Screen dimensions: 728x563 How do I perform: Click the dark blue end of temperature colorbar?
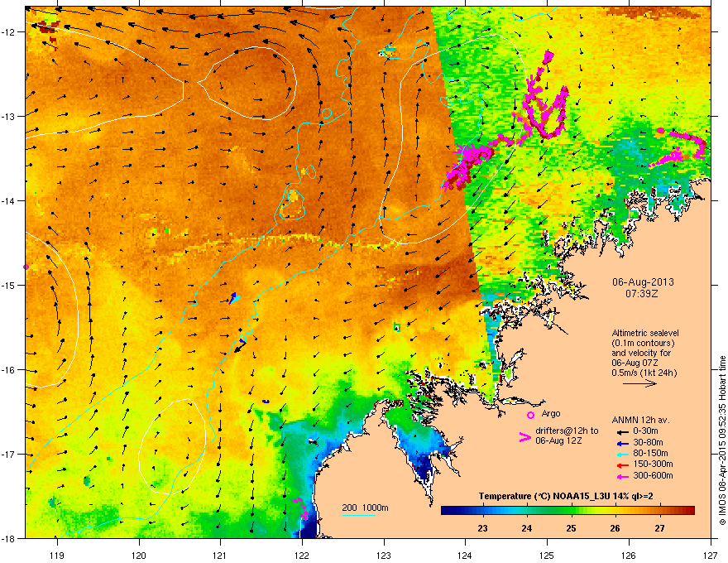(447, 510)
